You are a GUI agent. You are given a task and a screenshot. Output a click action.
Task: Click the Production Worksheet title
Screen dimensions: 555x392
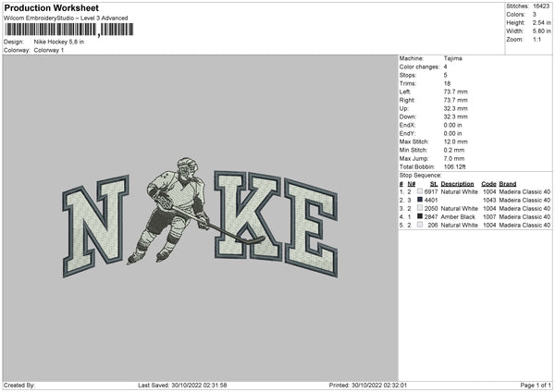click(51, 7)
